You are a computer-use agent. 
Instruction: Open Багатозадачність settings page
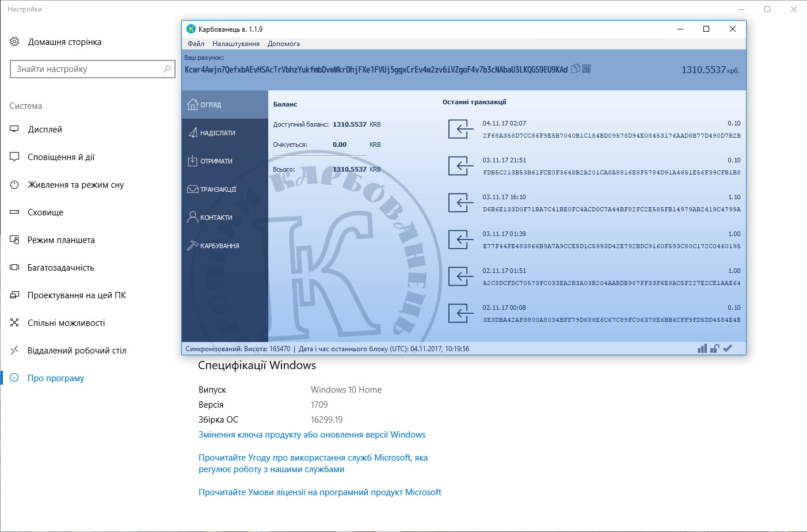tap(61, 268)
